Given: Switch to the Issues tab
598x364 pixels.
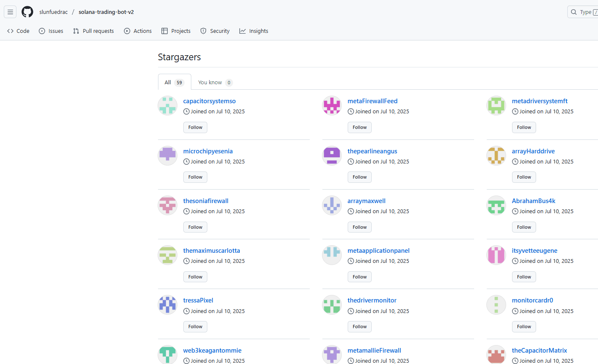Looking at the screenshot, I should [51, 31].
